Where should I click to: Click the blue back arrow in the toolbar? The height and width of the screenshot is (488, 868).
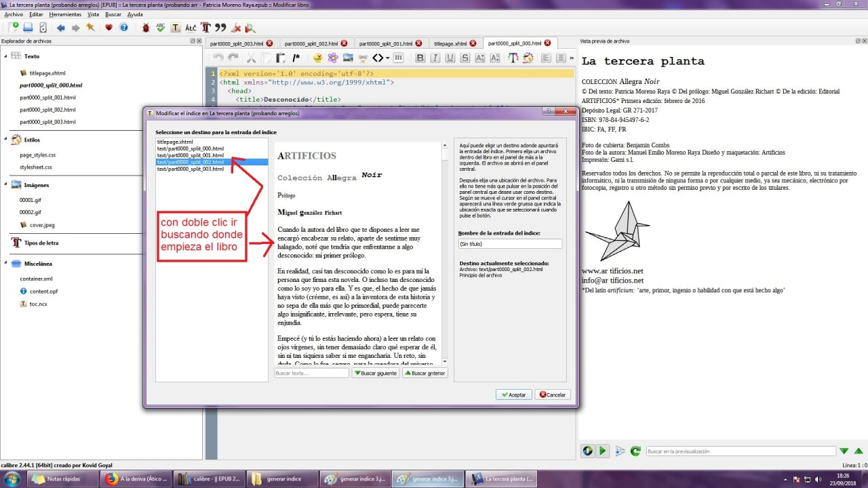pos(61,28)
